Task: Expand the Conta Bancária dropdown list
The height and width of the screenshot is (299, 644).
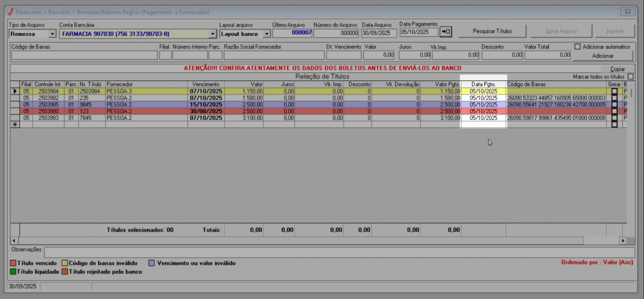Action: (x=212, y=34)
